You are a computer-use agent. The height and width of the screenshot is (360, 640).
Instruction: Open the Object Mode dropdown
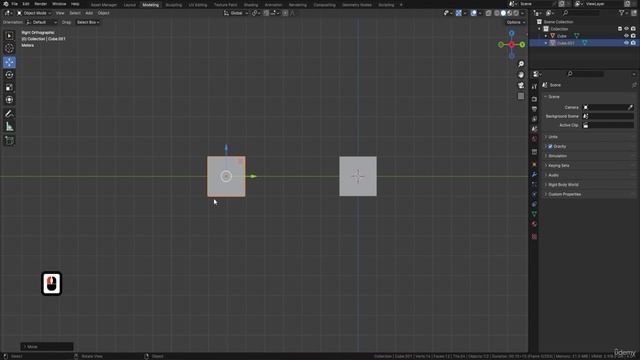pyautogui.click(x=34, y=13)
